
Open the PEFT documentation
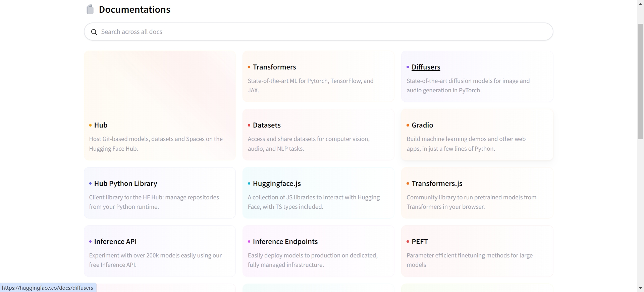420,242
